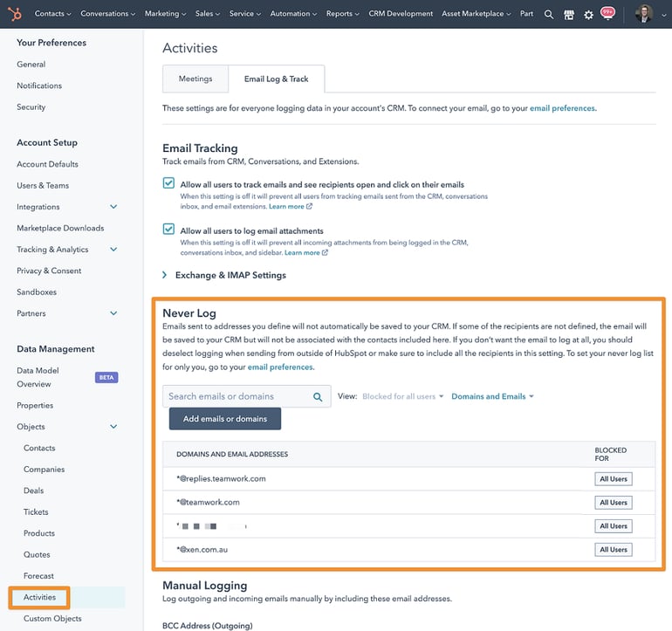672x631 pixels.
Task: Open Marketplace Downloads in sidebar
Action: [x=60, y=228]
